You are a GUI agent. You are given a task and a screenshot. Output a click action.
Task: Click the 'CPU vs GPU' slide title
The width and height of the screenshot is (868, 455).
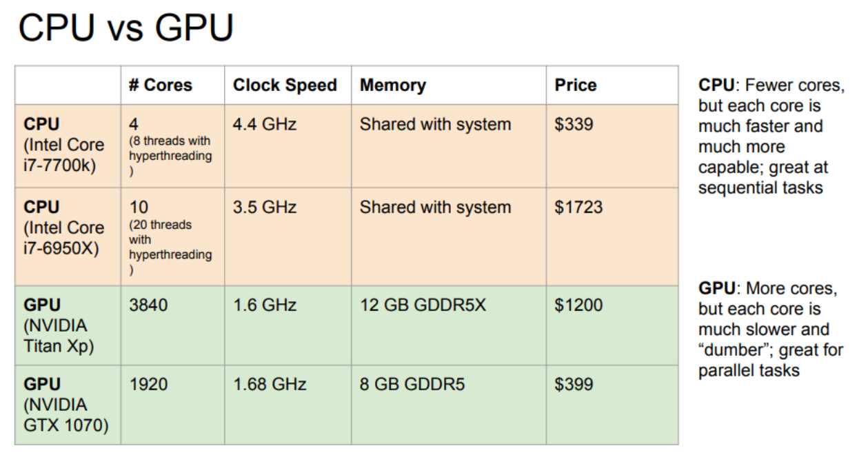pyautogui.click(x=125, y=29)
